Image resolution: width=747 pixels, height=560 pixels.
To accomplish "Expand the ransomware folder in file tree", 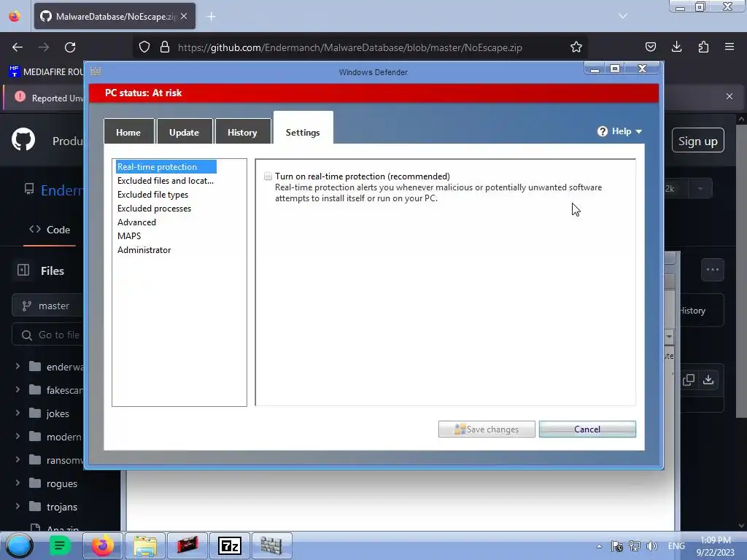I will tap(18, 459).
